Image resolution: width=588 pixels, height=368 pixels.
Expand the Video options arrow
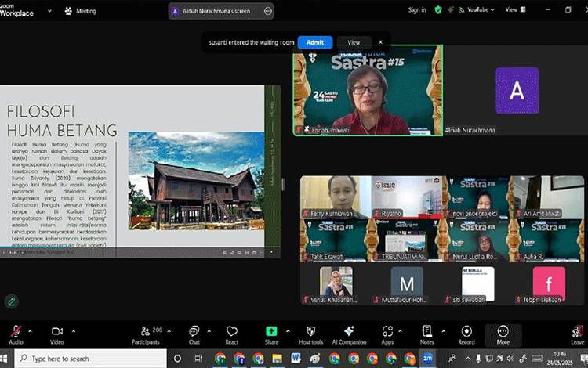click(74, 331)
